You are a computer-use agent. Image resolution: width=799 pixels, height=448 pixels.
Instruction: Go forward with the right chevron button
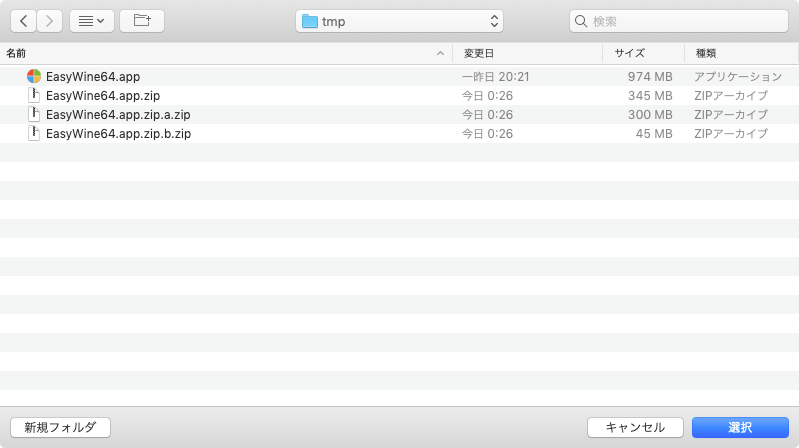click(x=49, y=21)
